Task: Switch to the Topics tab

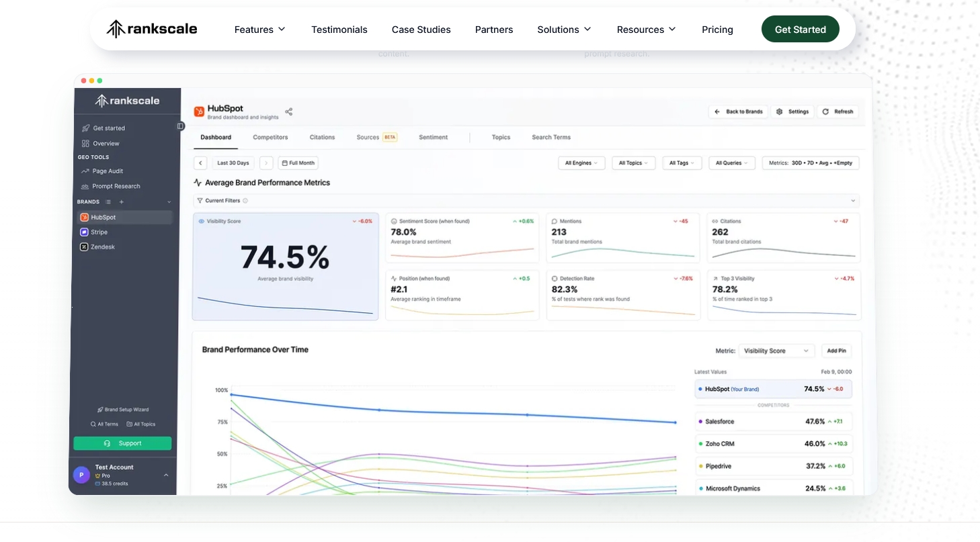Action: click(x=501, y=137)
